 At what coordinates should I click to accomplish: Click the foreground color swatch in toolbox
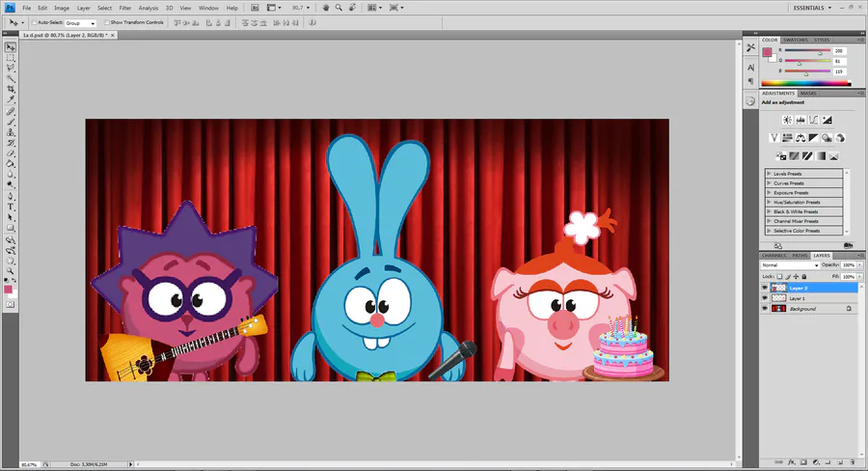(x=8, y=290)
